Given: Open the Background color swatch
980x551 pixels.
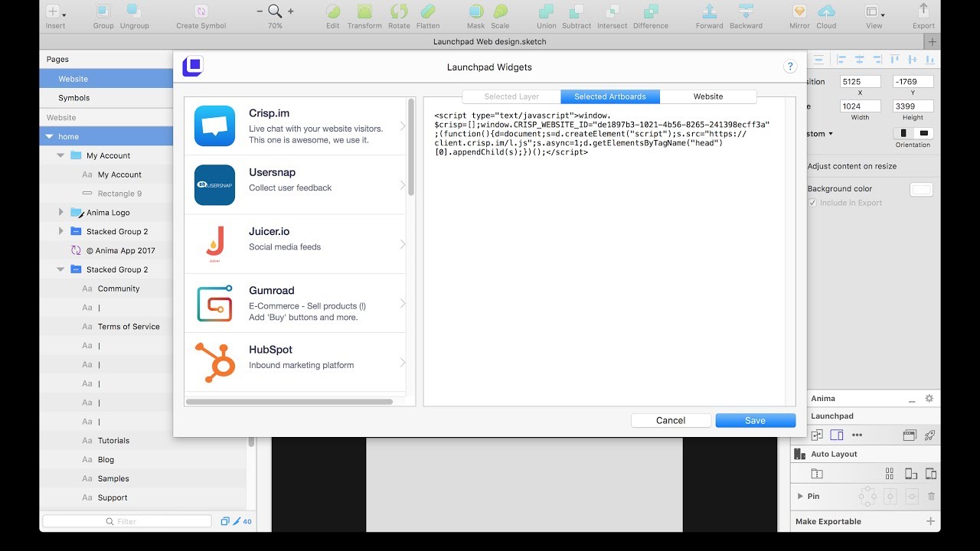Looking at the screenshot, I should tap(921, 190).
